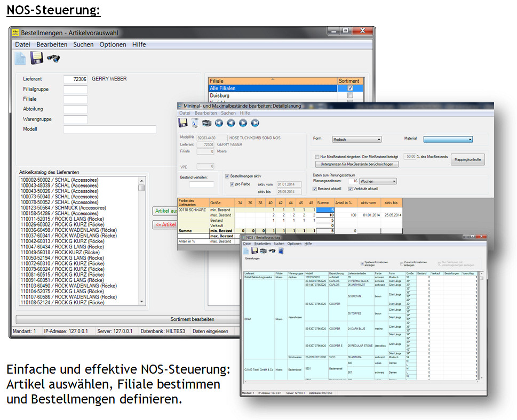Expand the Material dropdown
The width and height of the screenshot is (517, 420).
(x=448, y=139)
